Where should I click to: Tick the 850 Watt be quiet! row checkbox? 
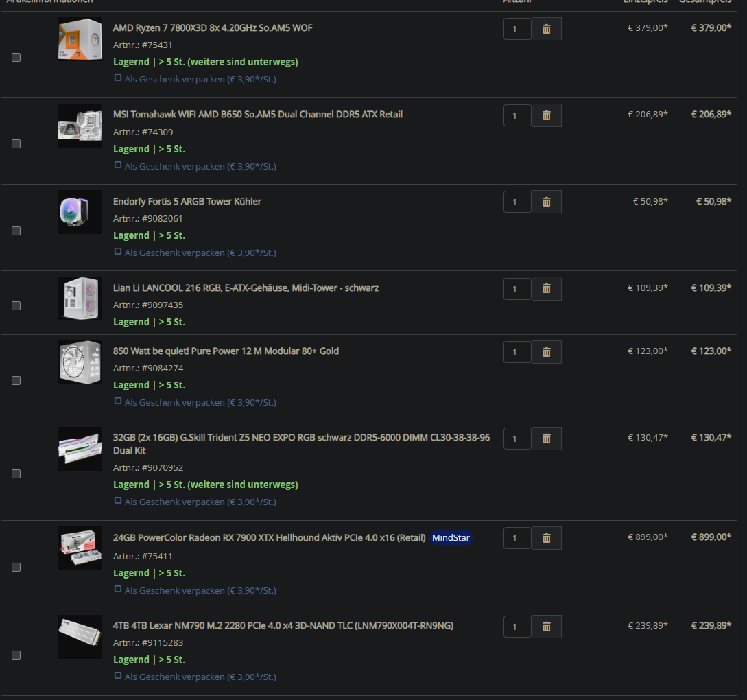pyautogui.click(x=16, y=381)
